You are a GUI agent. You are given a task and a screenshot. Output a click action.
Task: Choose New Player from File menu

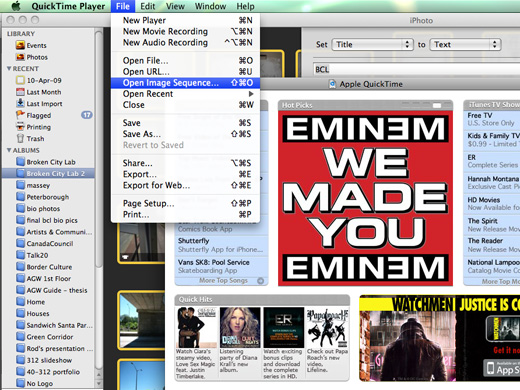coord(185,20)
